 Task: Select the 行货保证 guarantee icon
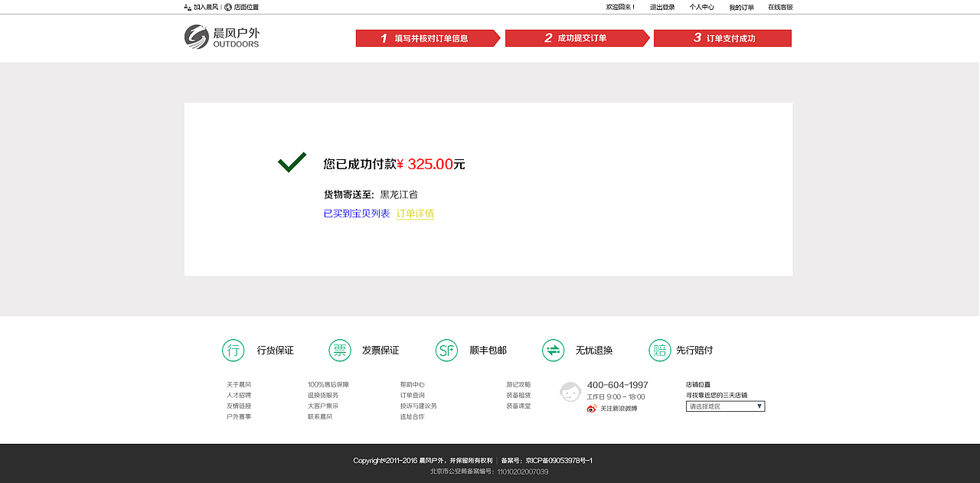(x=232, y=350)
